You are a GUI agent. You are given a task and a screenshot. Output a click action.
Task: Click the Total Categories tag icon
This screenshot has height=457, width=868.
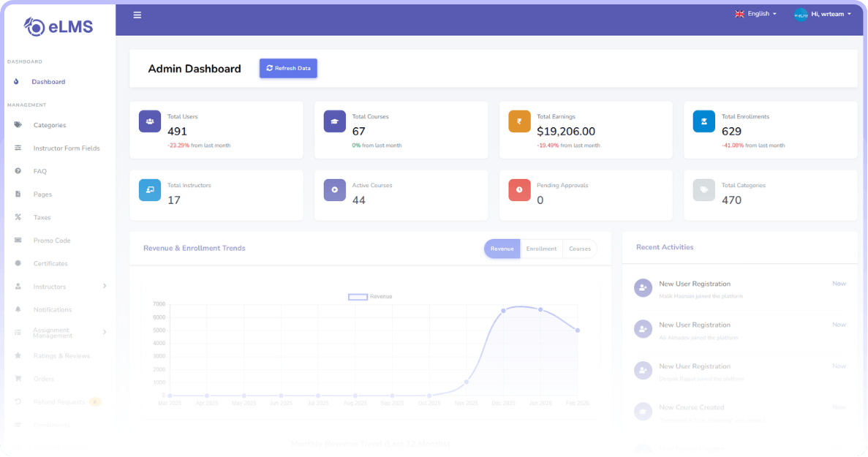click(x=704, y=190)
